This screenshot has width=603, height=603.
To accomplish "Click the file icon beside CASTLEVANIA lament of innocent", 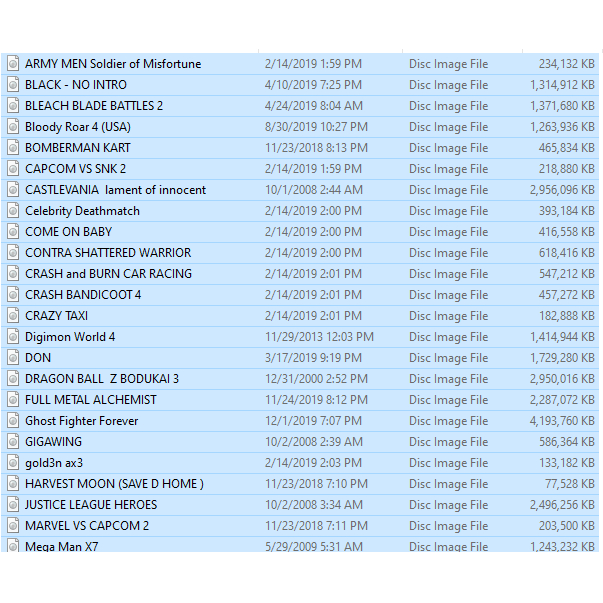I will click(x=13, y=190).
